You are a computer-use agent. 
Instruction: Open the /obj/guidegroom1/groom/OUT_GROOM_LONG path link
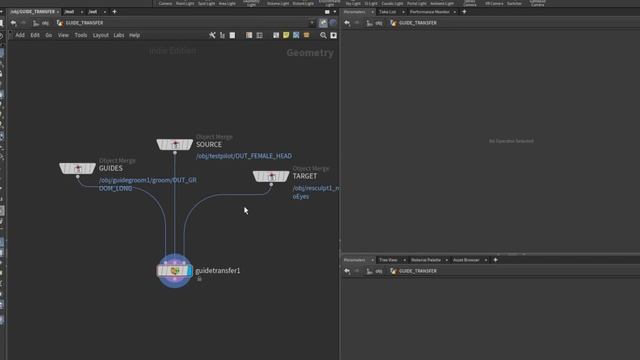[x=147, y=184]
